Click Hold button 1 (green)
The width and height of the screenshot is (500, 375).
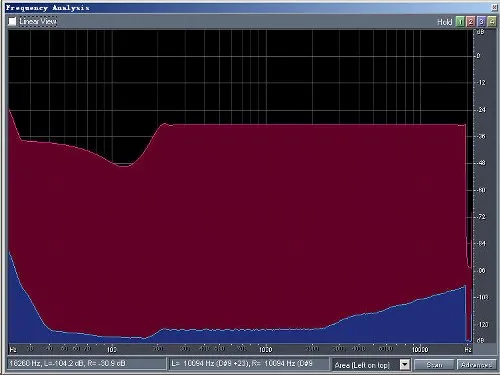(460, 22)
